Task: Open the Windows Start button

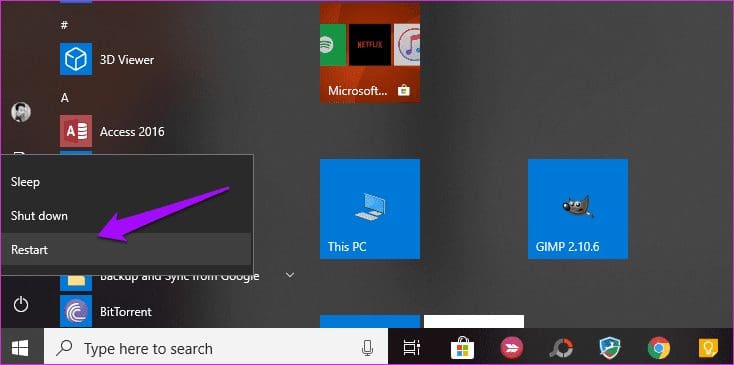Action: (x=21, y=348)
